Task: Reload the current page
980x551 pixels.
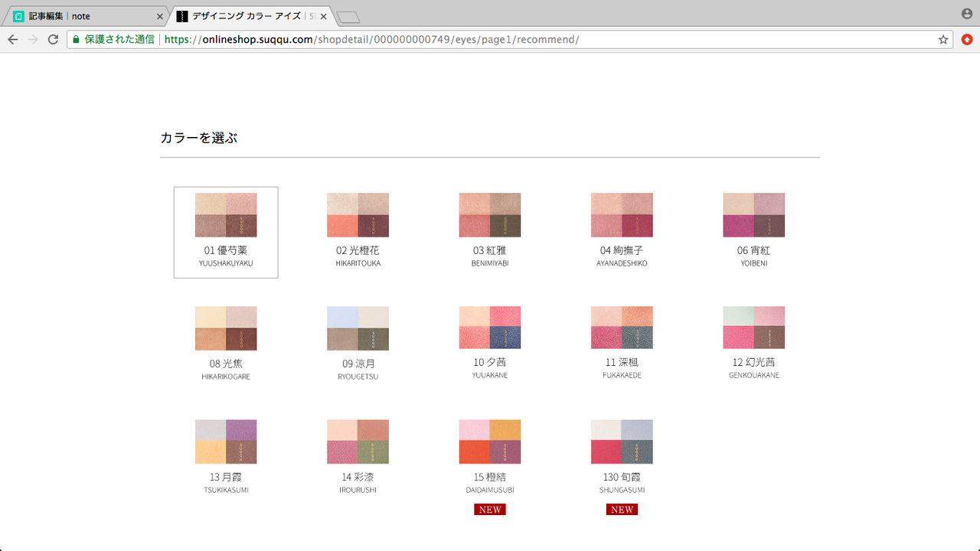Action: click(x=53, y=39)
